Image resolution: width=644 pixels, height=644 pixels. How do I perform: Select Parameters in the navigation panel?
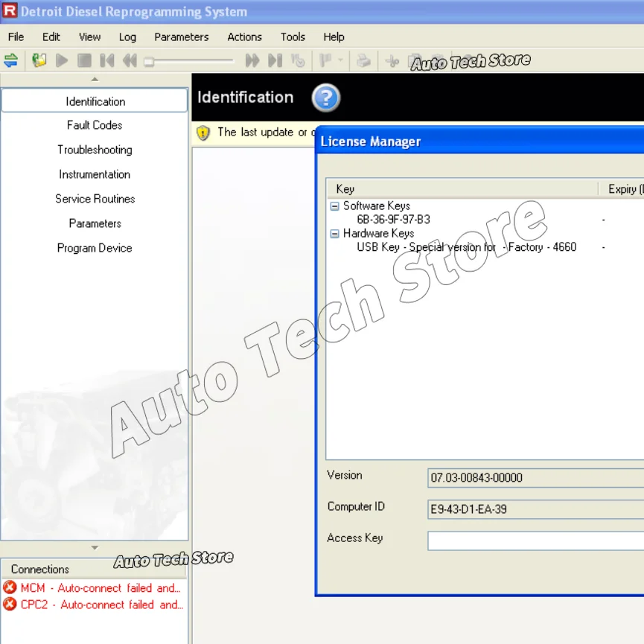[95, 223]
